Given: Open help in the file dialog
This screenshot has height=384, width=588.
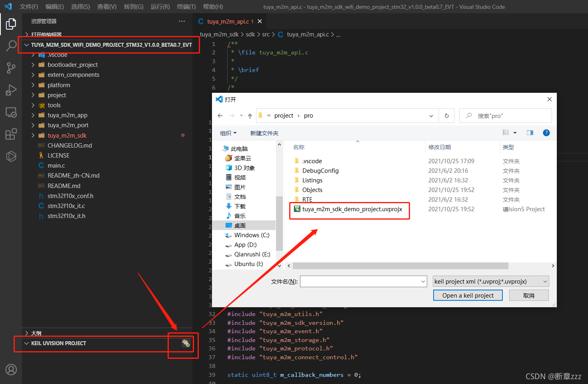Looking at the screenshot, I should pos(546,133).
